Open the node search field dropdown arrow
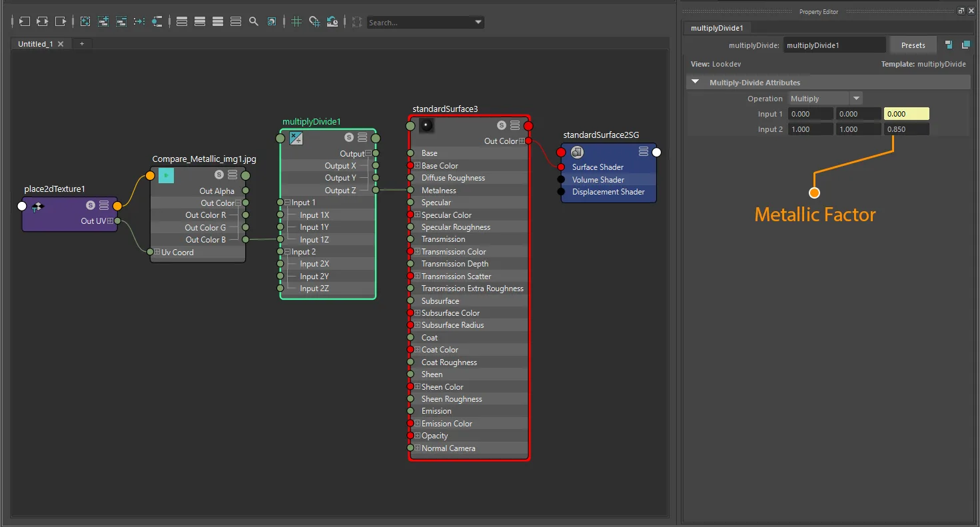Viewport: 980px width, 527px height. click(x=478, y=22)
